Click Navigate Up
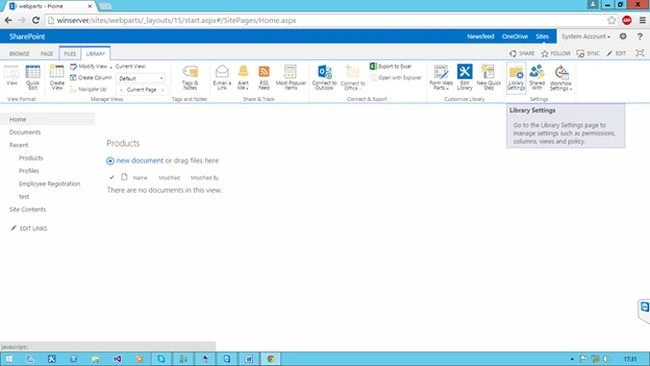The image size is (650, 366). 88,89
